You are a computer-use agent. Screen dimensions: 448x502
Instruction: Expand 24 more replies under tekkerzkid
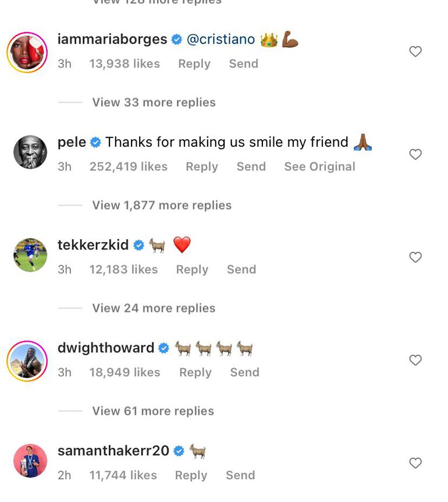(x=154, y=308)
